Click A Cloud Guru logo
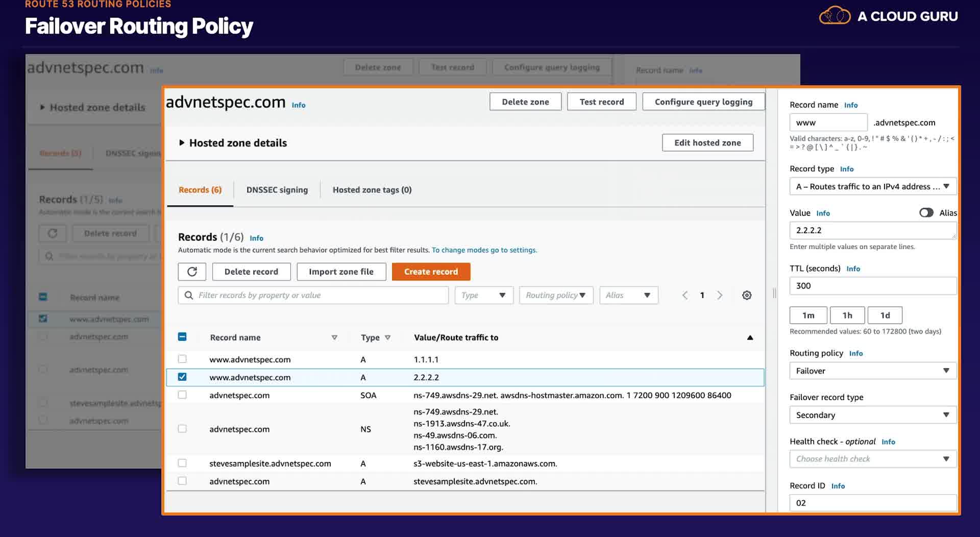Screen dimensions: 980x537 click(x=888, y=16)
